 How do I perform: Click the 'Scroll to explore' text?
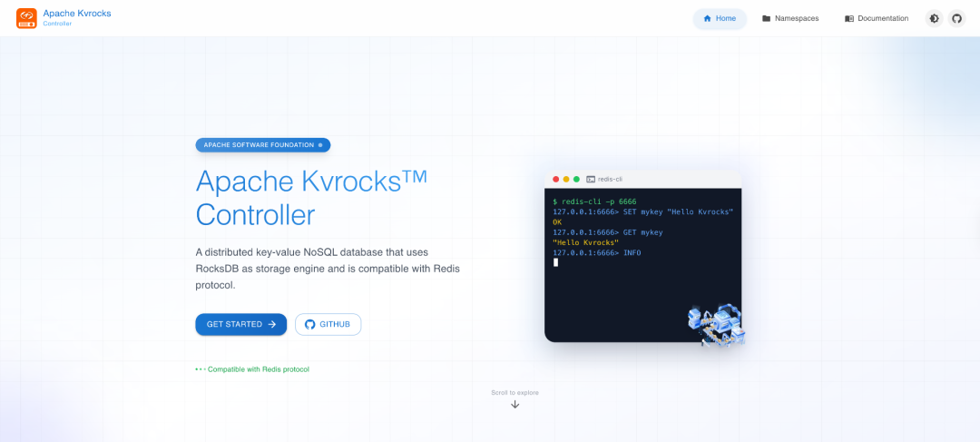pyautogui.click(x=515, y=393)
